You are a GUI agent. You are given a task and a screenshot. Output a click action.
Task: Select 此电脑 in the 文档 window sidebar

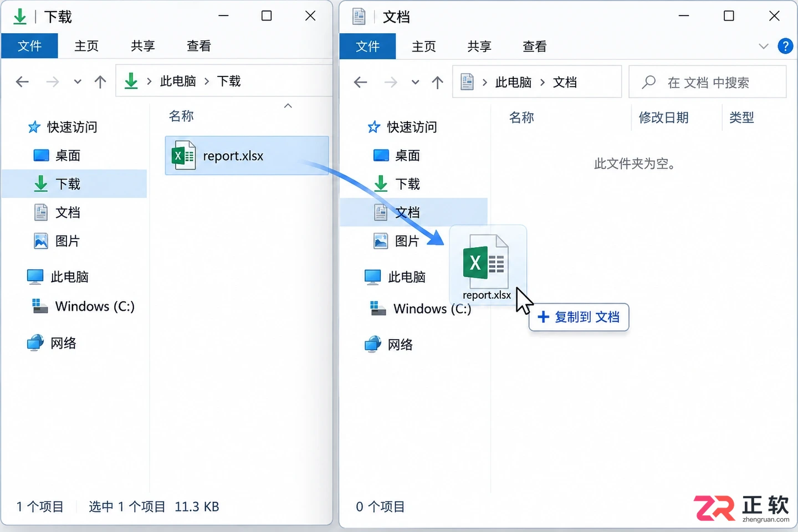click(x=395, y=277)
